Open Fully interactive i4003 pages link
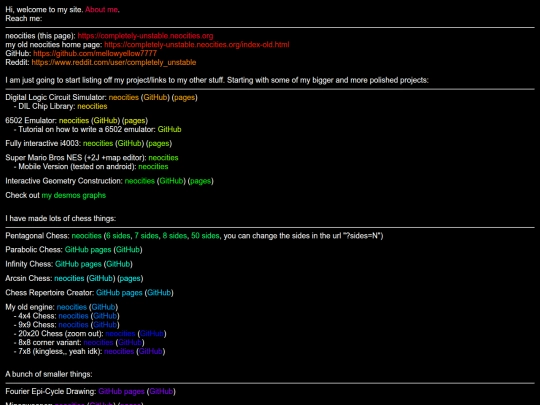 pyautogui.click(x=158, y=144)
